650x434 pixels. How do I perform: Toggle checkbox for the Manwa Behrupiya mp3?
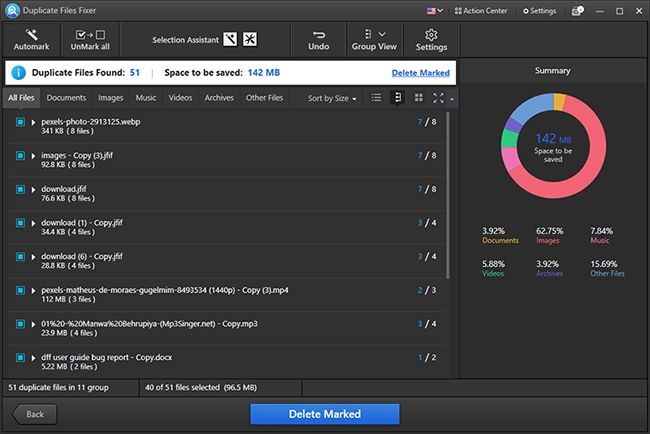[20, 324]
